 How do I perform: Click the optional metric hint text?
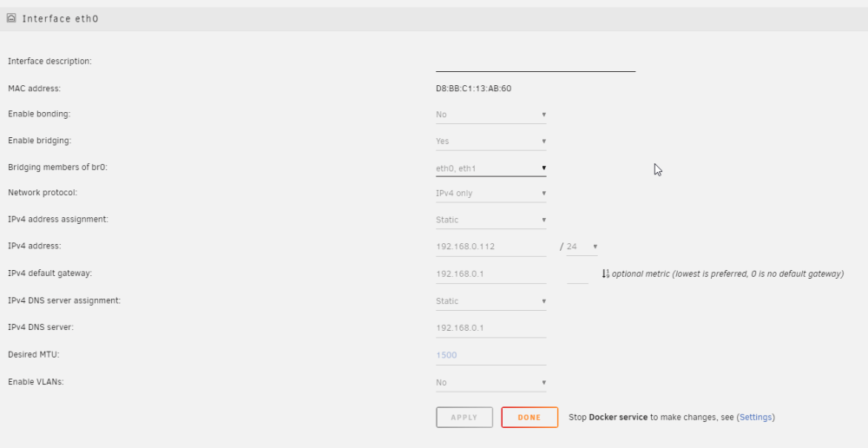pyautogui.click(x=728, y=274)
